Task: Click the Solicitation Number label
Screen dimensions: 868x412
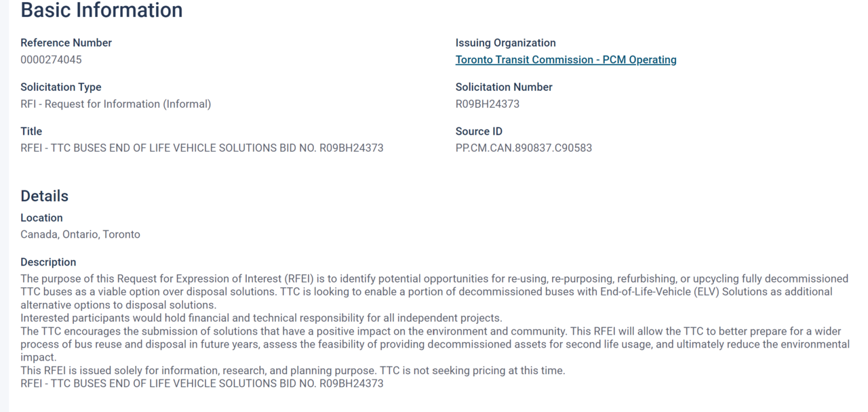Action: pyautogui.click(x=504, y=87)
